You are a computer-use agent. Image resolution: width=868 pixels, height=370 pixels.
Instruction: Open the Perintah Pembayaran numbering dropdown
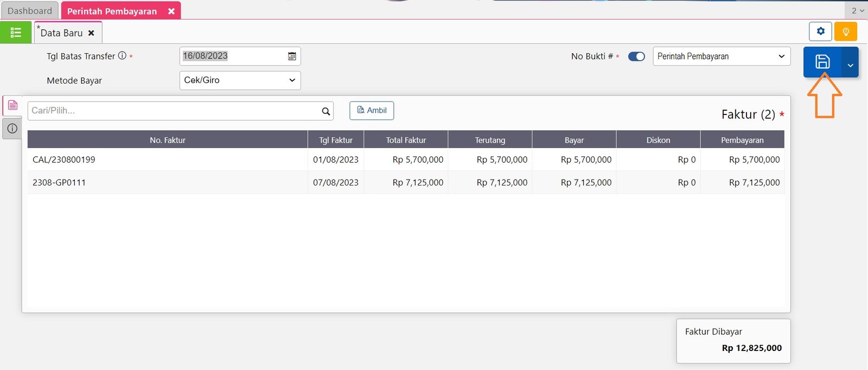tap(721, 56)
